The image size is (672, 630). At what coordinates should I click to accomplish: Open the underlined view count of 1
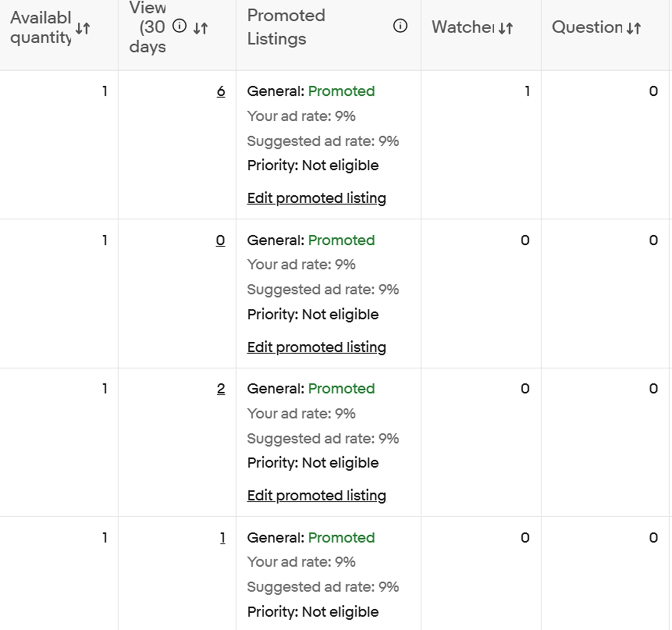tap(222, 538)
